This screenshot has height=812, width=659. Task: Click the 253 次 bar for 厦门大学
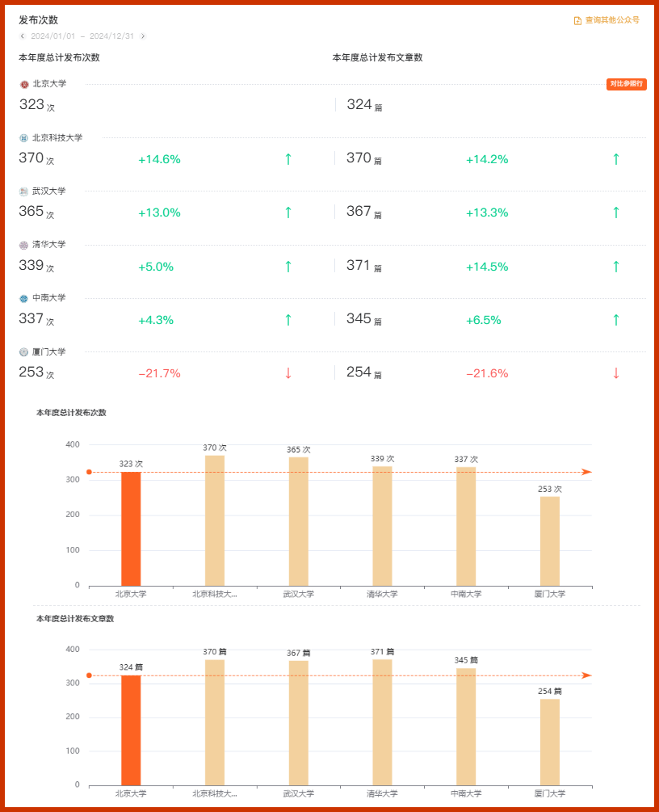coord(550,541)
